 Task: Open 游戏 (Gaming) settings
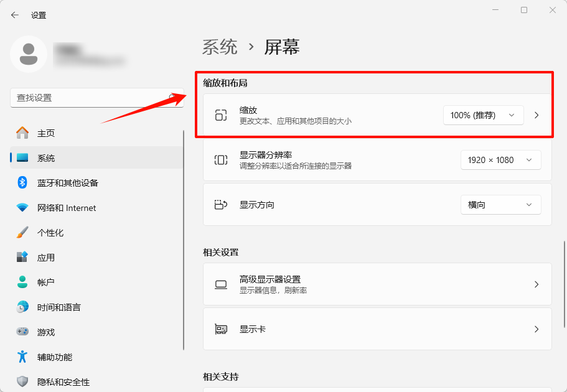[x=44, y=332]
